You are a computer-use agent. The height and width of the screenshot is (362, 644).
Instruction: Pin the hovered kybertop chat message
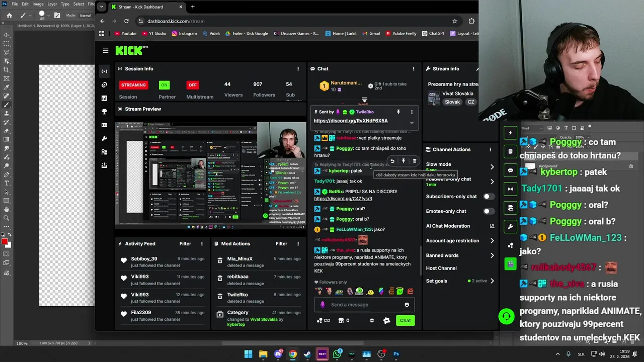point(403,161)
